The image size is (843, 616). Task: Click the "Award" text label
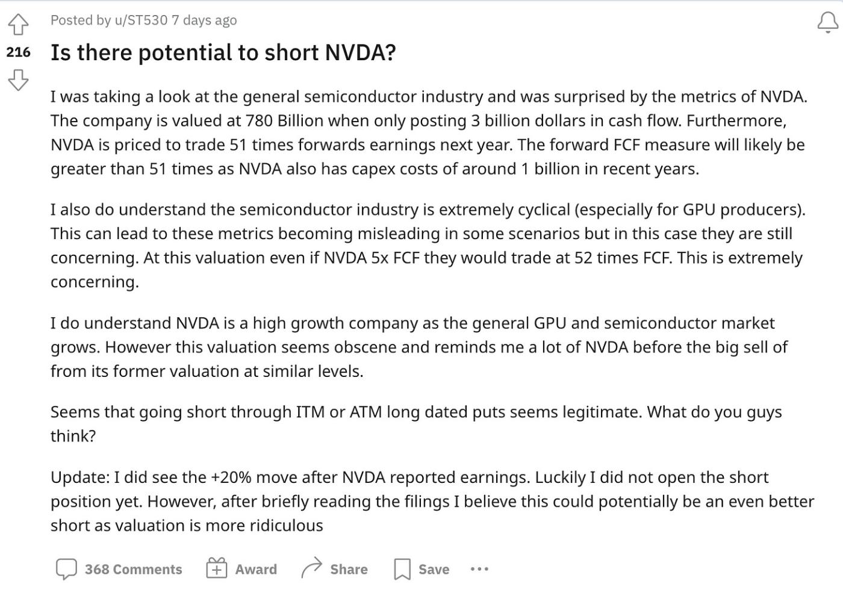(x=256, y=569)
